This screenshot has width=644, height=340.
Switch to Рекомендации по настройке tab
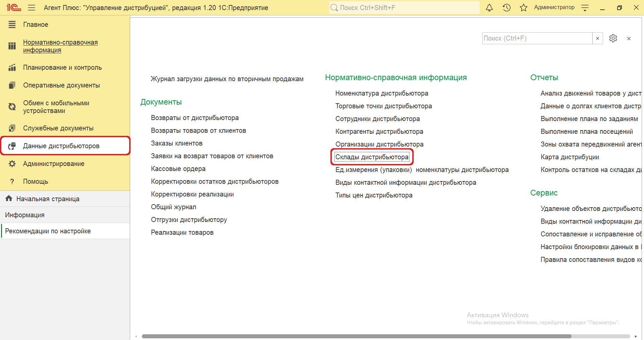pos(65,231)
